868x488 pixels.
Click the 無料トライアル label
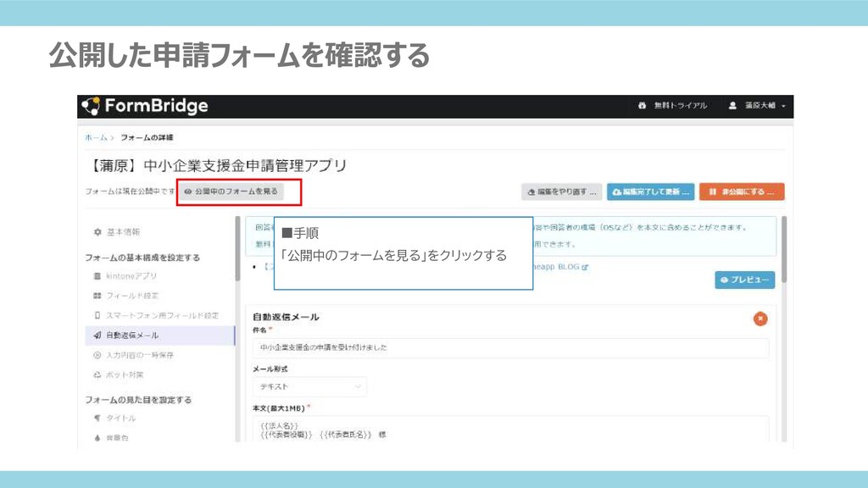point(681,106)
